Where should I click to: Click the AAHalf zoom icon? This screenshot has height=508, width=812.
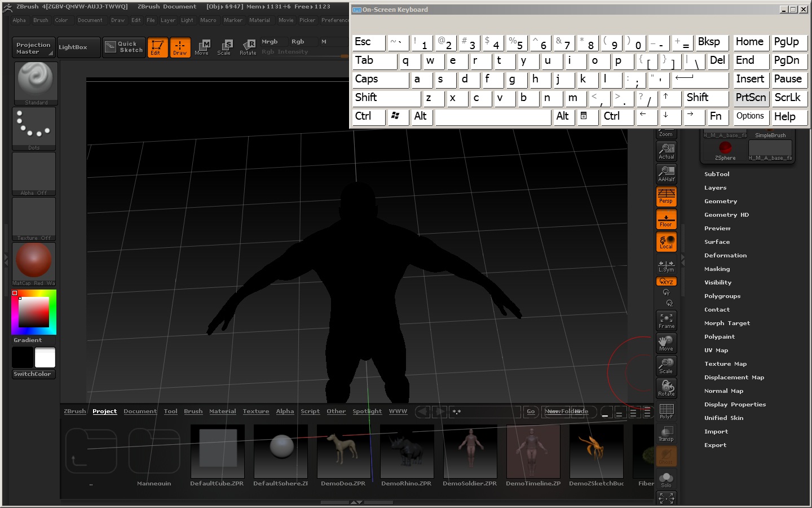click(666, 174)
